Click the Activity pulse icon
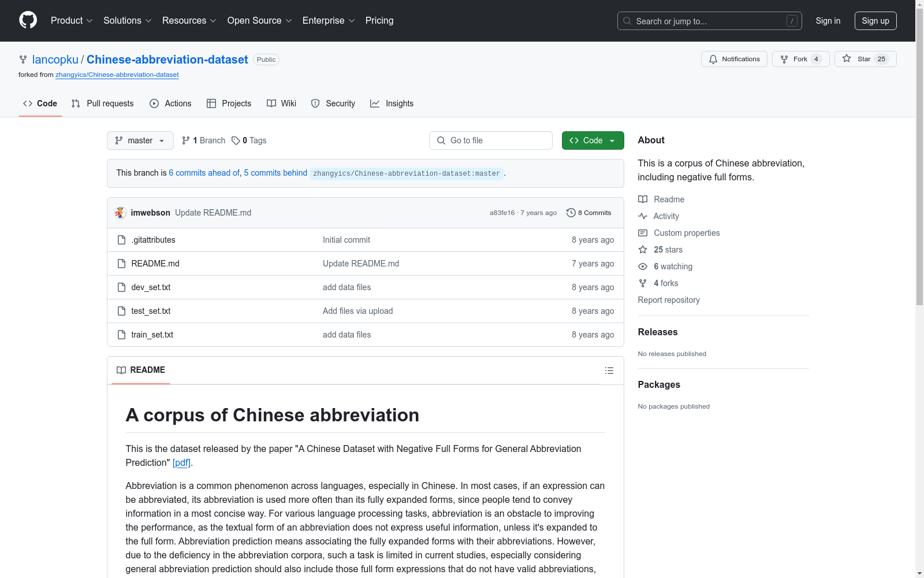The width and height of the screenshot is (924, 578). [643, 216]
